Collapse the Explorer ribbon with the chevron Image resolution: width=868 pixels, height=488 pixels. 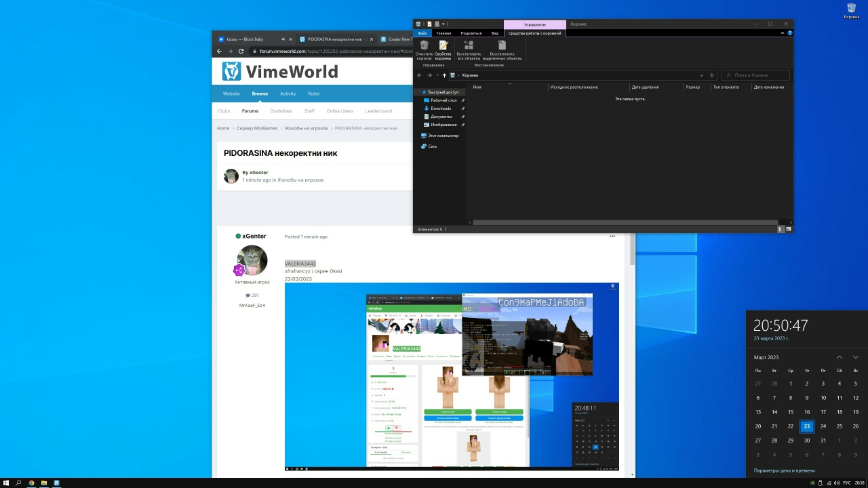click(784, 33)
